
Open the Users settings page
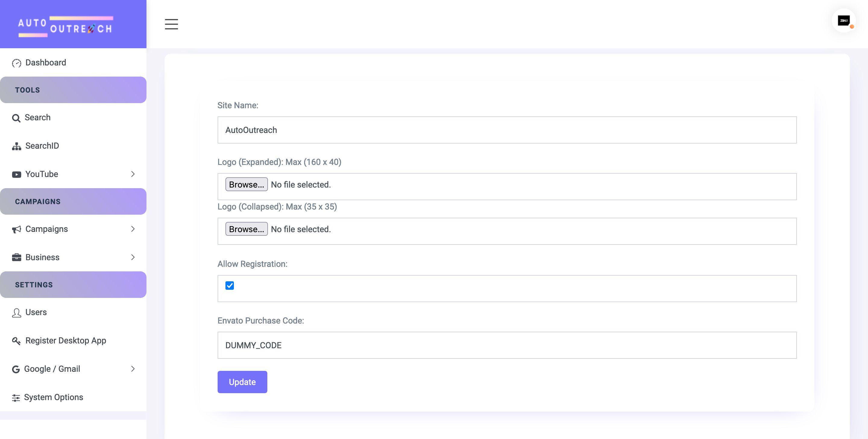pyautogui.click(x=36, y=312)
